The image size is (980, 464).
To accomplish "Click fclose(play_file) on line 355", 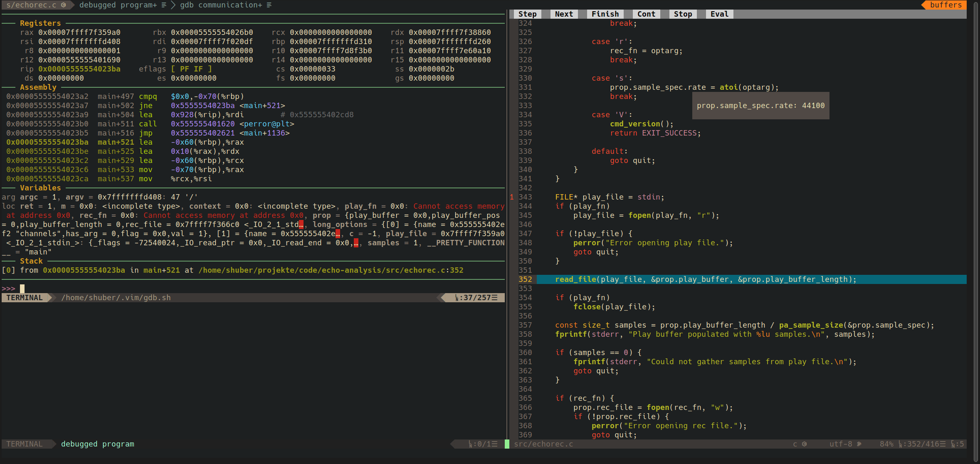I will (x=612, y=307).
